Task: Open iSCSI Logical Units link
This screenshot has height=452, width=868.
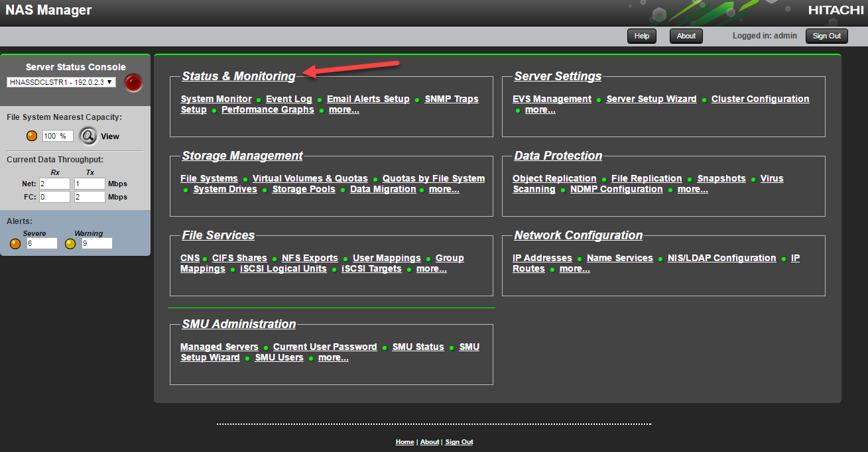Action: point(283,268)
